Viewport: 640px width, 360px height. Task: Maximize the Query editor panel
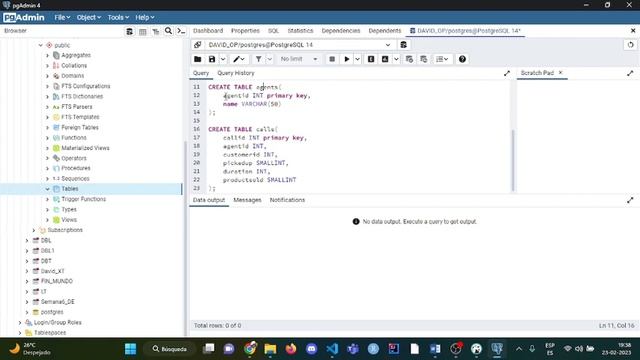pos(507,73)
